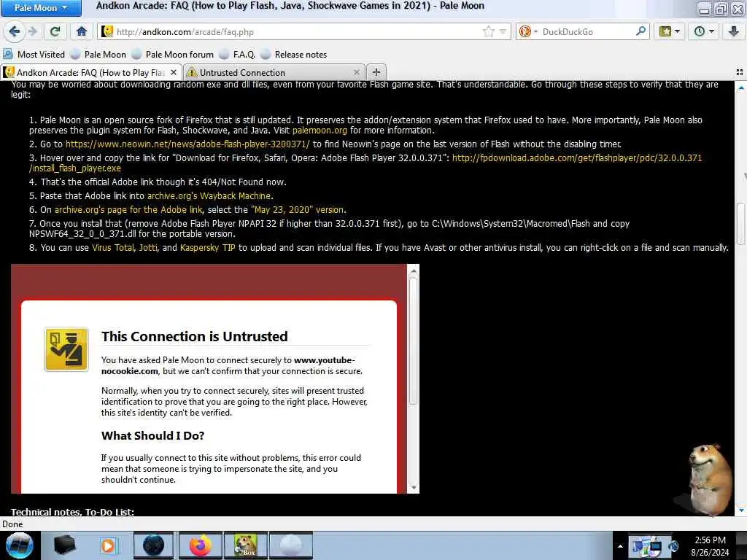This screenshot has width=747, height=560.
Task: Open the black box taskbar icon
Action: tap(64, 545)
